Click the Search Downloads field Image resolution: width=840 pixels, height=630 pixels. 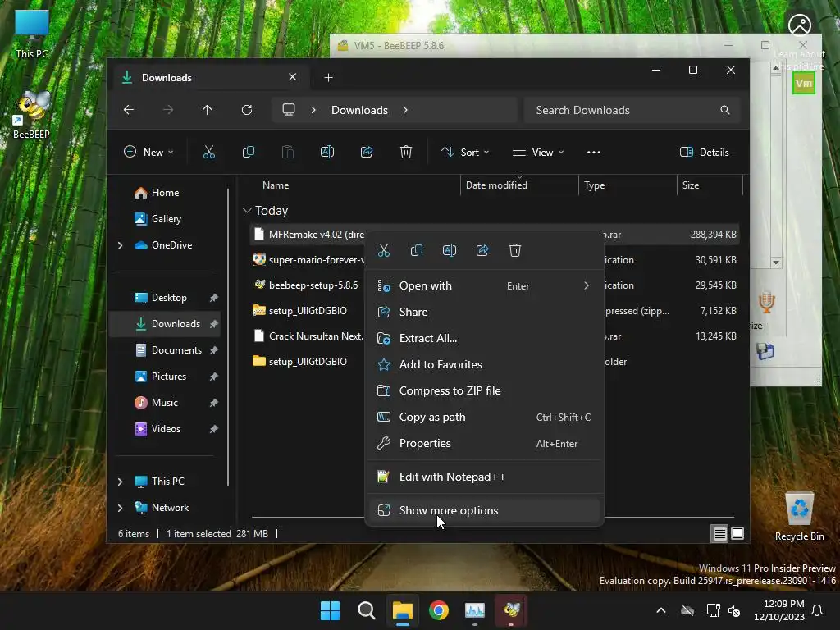pos(632,110)
